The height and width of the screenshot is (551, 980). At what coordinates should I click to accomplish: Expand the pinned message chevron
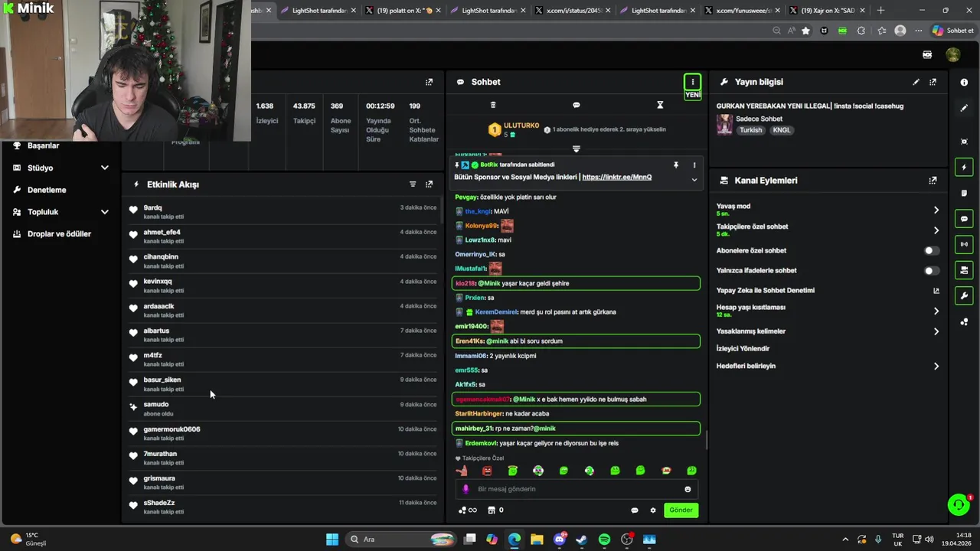click(x=694, y=180)
